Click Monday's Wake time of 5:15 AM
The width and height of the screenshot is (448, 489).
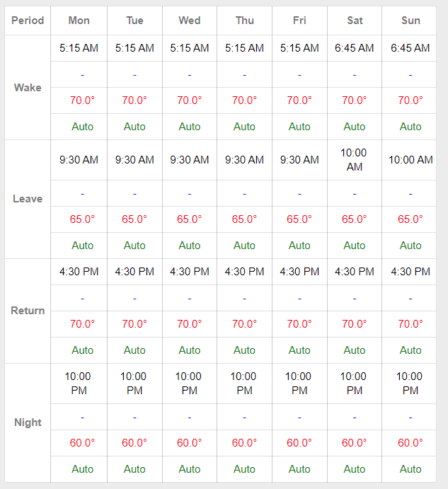coord(79,48)
